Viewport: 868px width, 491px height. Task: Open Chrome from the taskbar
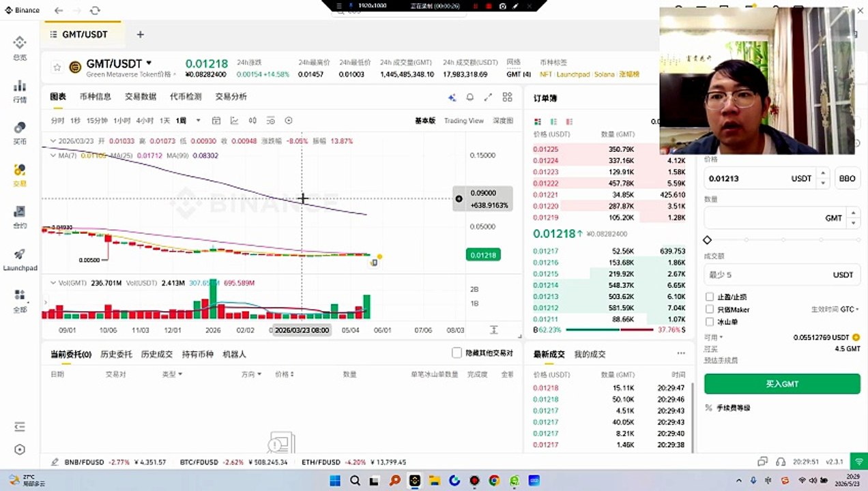pyautogui.click(x=494, y=481)
